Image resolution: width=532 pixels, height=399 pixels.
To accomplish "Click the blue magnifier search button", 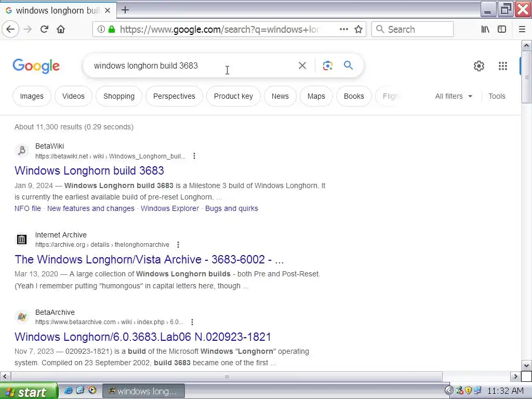I will click(x=348, y=65).
